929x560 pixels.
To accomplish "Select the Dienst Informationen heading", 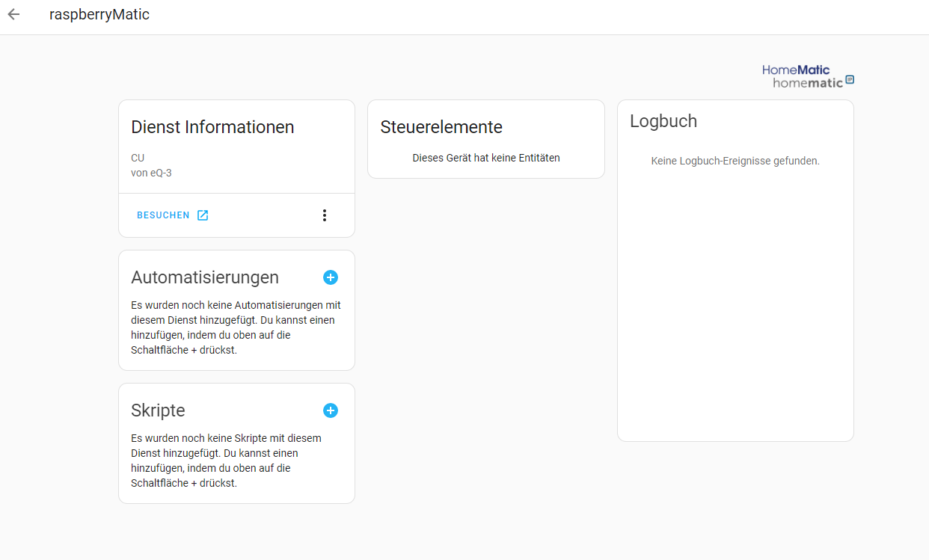I will [x=212, y=127].
